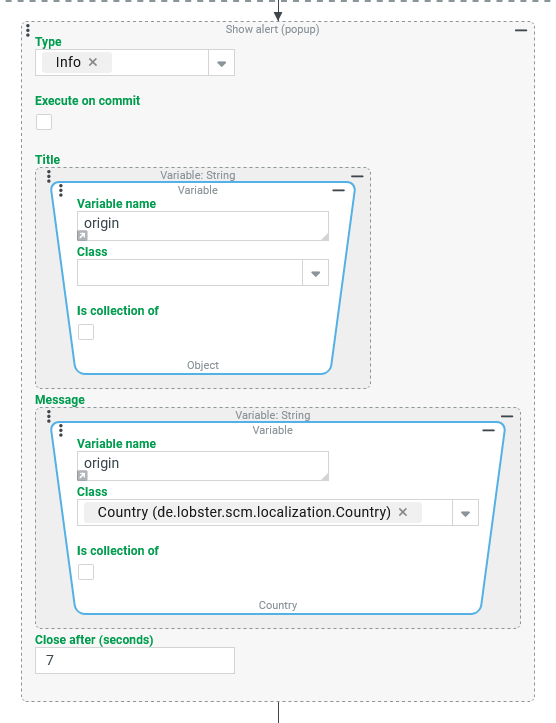Remove Country class tag in Message
The height and width of the screenshot is (723, 556).
(403, 512)
